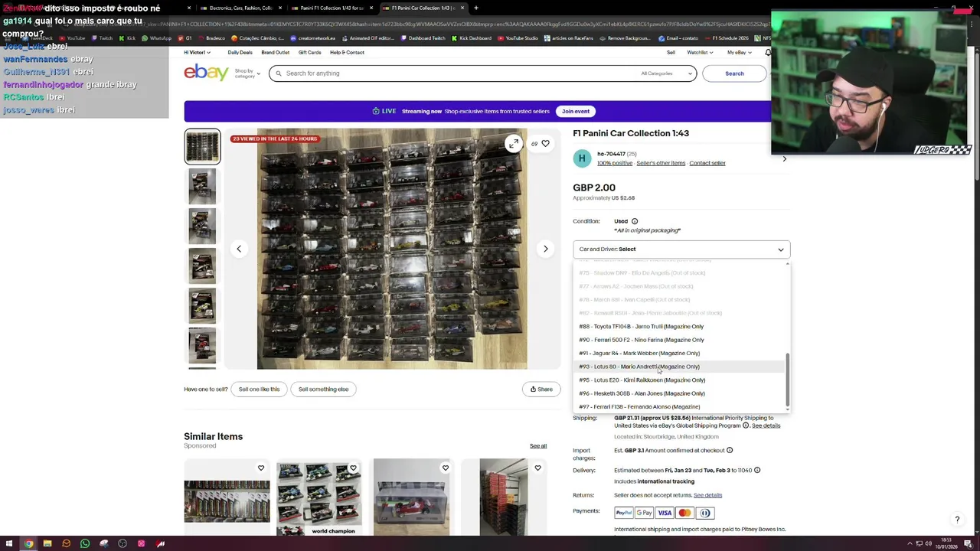Click PayPal payment icon
The height and width of the screenshot is (551, 980).
click(x=624, y=513)
